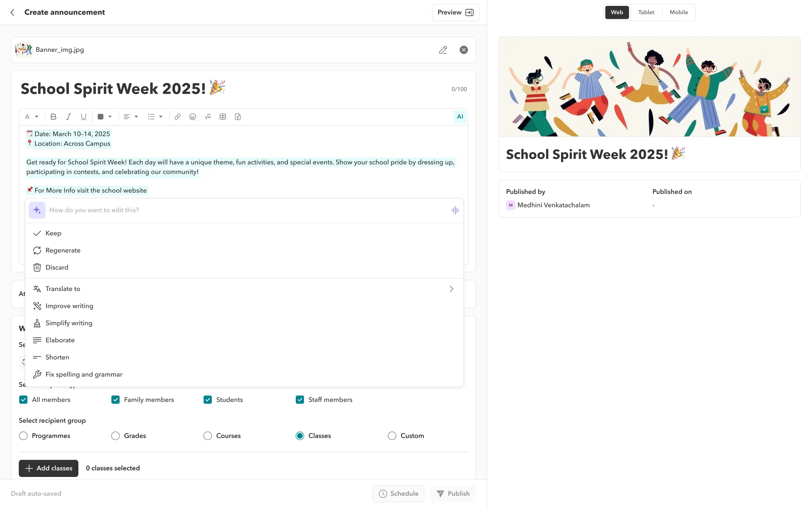Uncheck the Family members checkbox
This screenshot has height=508, width=812.
click(115, 400)
